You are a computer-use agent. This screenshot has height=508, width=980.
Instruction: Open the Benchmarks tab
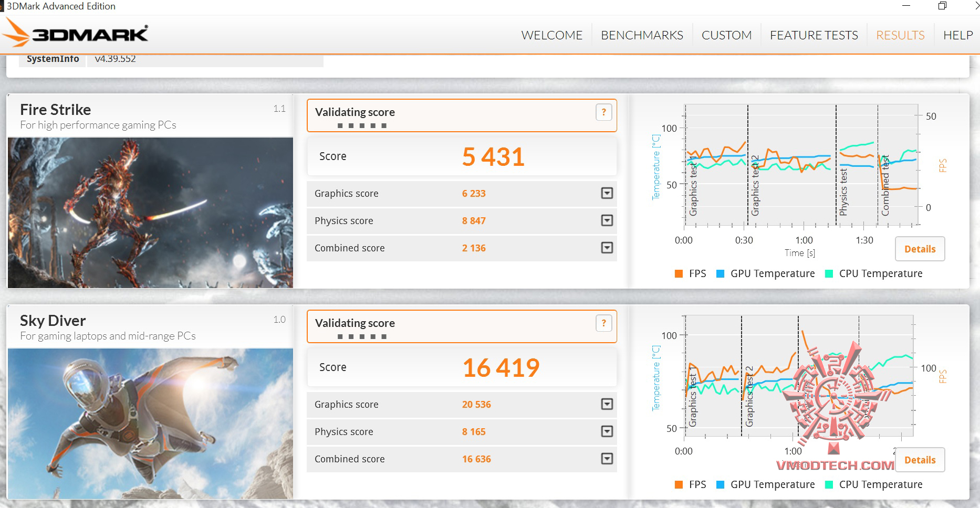click(x=642, y=35)
